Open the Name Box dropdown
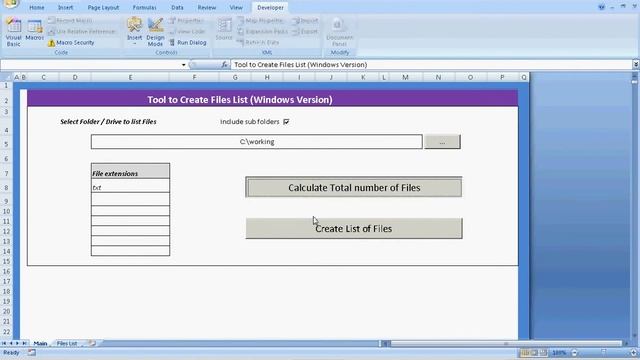 (183, 65)
